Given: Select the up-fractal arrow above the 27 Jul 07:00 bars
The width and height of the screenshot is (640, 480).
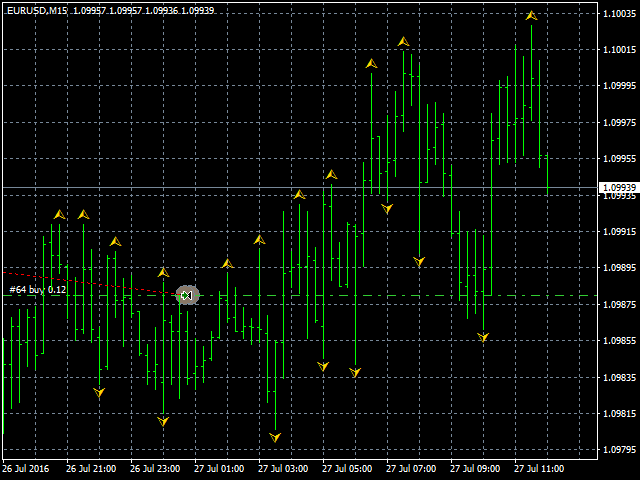Looking at the screenshot, I should coord(403,42).
